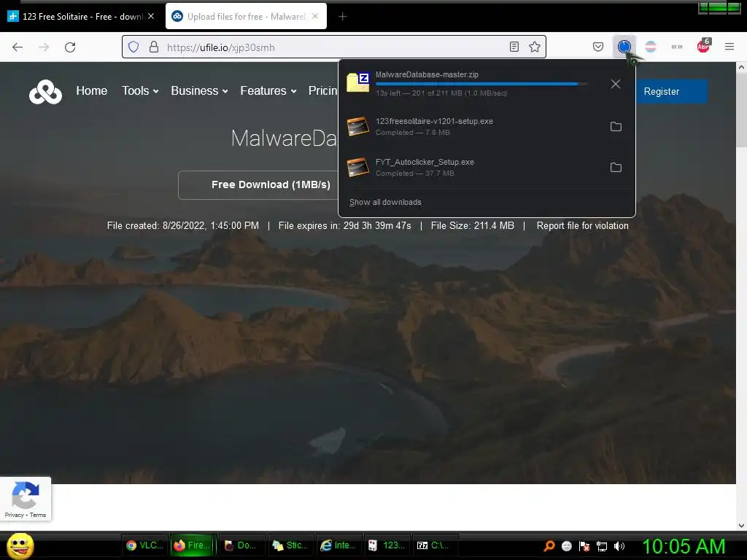Click the address bar URL field
747x560 pixels.
tap(334, 47)
